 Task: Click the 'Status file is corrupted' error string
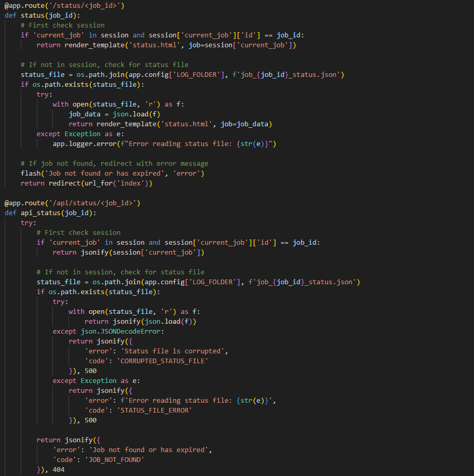click(172, 351)
